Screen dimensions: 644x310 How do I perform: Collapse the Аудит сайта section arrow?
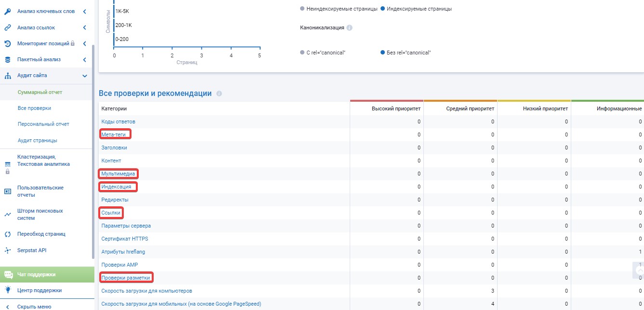[x=84, y=76]
